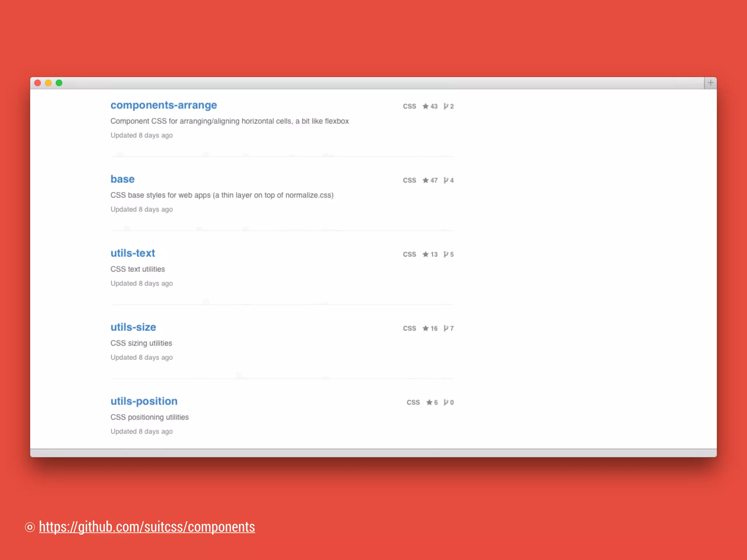747x560 pixels.
Task: Click the CSS language label for components-arrange
Action: pyautogui.click(x=409, y=106)
